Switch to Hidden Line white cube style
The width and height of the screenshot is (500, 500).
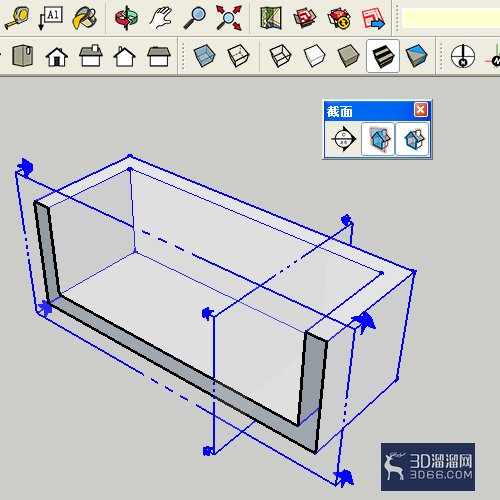314,56
